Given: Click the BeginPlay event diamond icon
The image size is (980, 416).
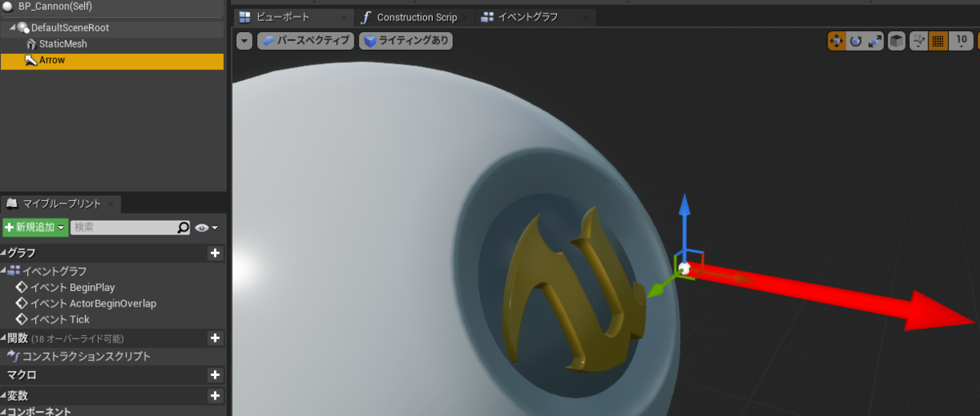Looking at the screenshot, I should tap(22, 287).
